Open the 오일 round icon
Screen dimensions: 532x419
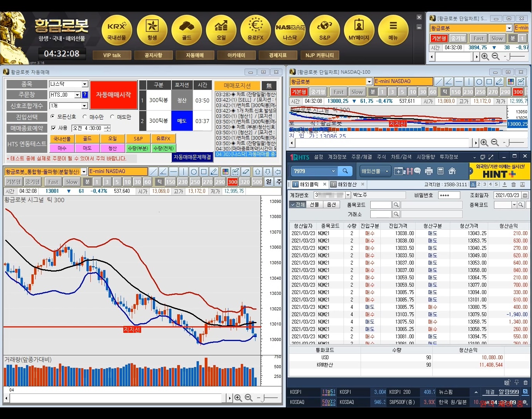click(x=221, y=31)
